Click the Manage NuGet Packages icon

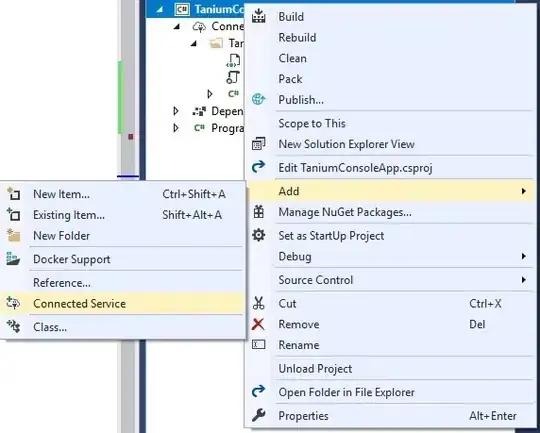point(258,212)
